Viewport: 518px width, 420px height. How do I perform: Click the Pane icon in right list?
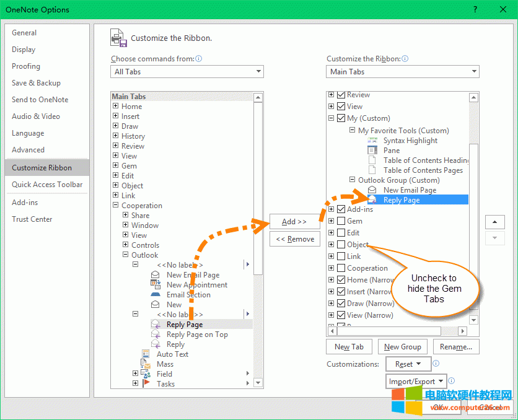pos(372,151)
